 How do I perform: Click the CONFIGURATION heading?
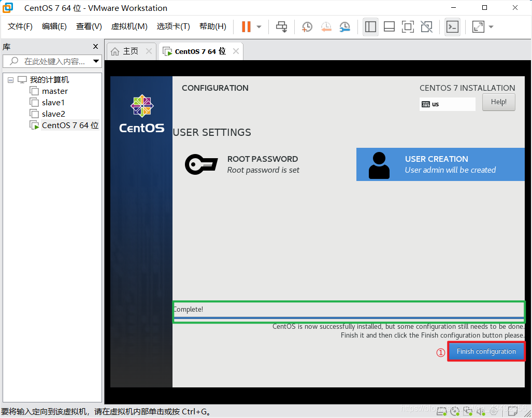click(215, 88)
